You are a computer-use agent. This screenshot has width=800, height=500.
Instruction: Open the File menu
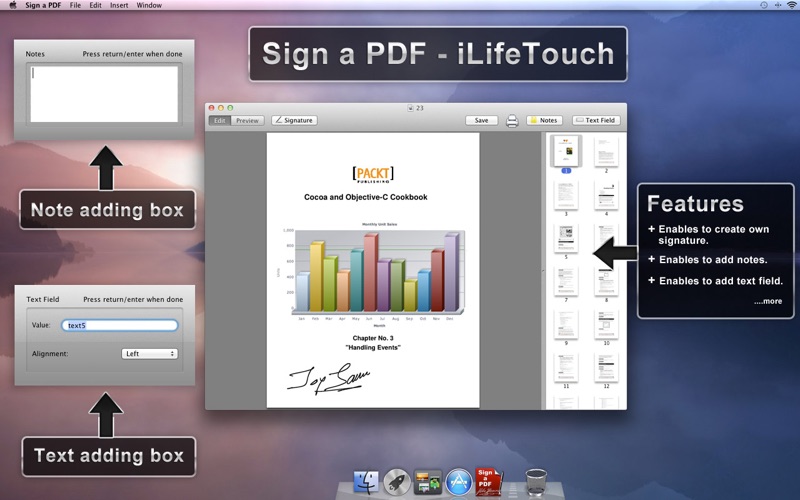(x=75, y=5)
